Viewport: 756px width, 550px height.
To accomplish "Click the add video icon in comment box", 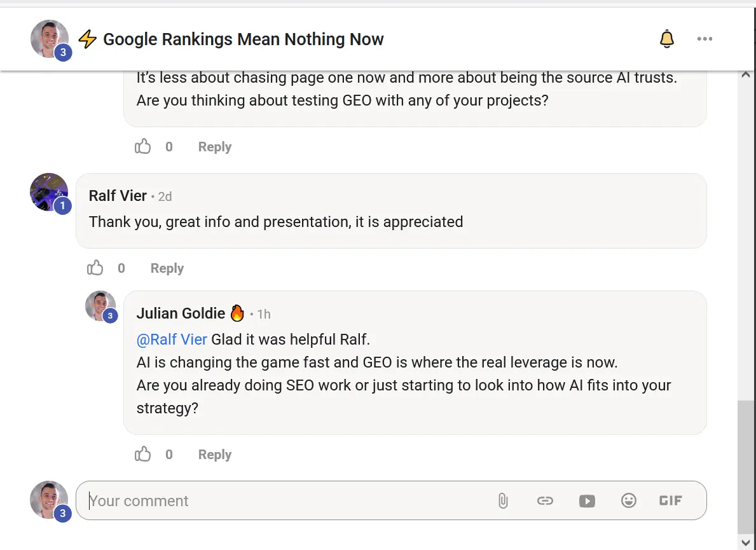I will [587, 501].
